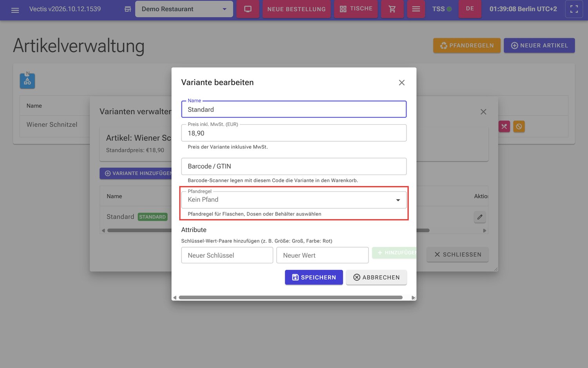This screenshot has height=368, width=588.
Task: Focus the Barcode / GTIN field
Action: click(x=294, y=166)
